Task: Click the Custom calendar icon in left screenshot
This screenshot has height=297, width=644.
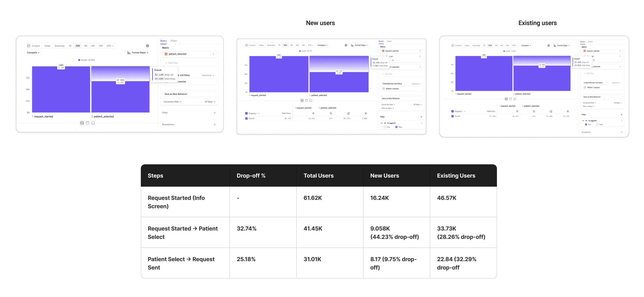Action: [x=29, y=46]
